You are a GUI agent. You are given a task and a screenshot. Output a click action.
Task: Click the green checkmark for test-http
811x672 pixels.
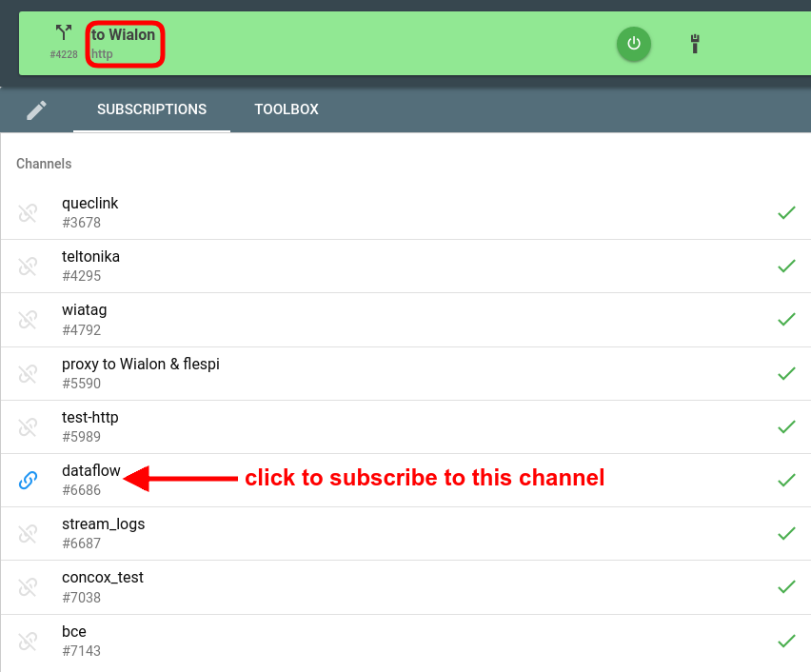tap(786, 426)
